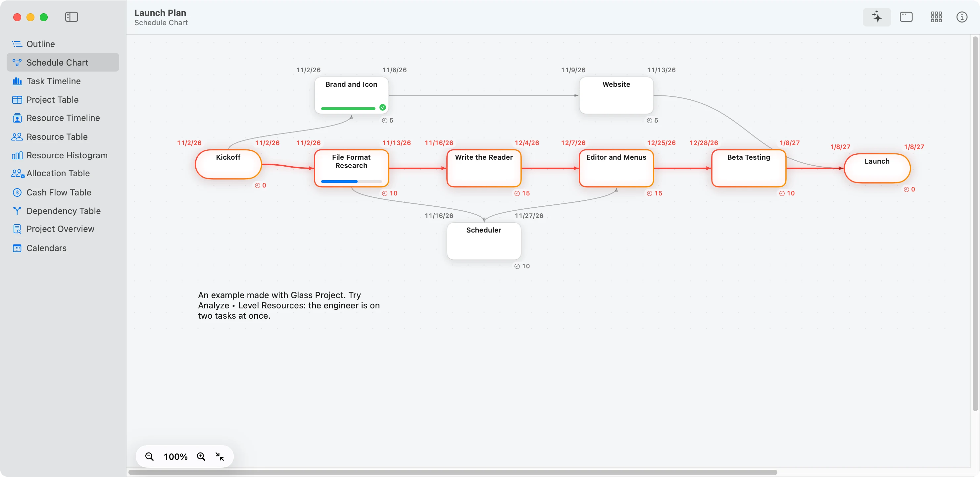Viewport: 980px width, 477px height.
Task: Open the Resource Histogram view
Action: tap(63, 155)
